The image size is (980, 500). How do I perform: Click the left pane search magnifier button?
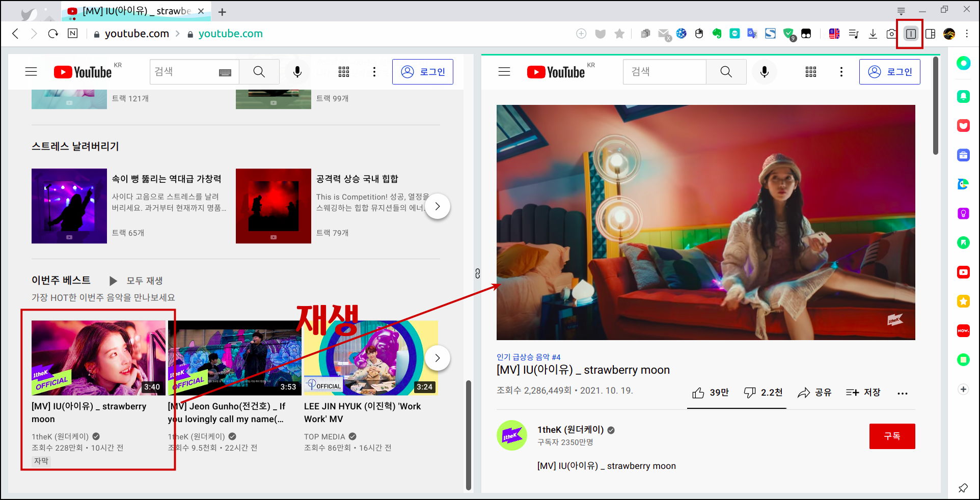point(259,72)
